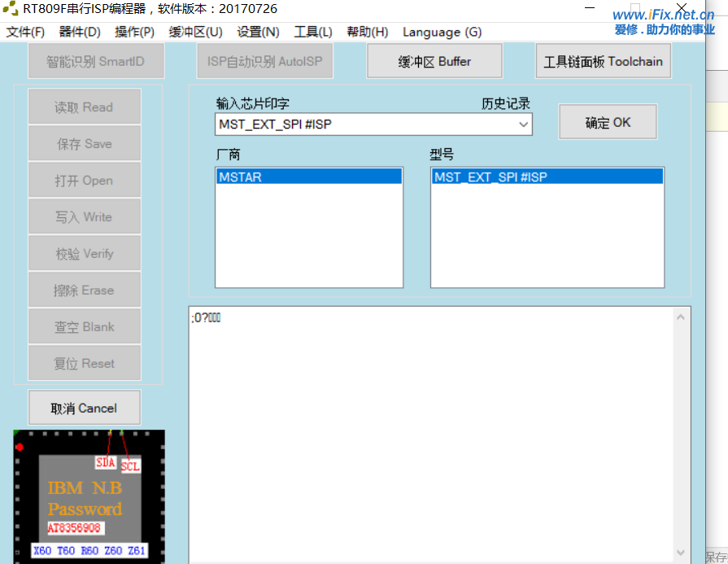The width and height of the screenshot is (728, 564).
Task: Open the 器件(D) Device menu
Action: coord(78,33)
